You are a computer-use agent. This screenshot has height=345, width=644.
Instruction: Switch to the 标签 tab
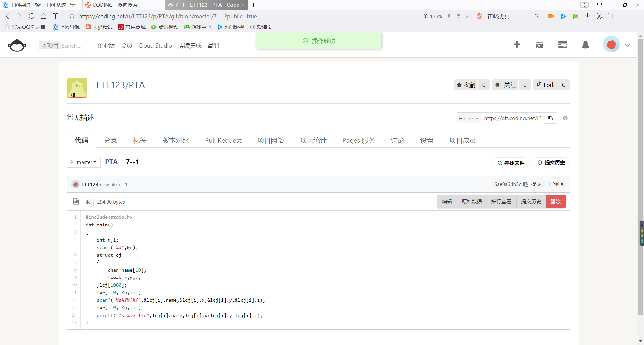click(140, 140)
